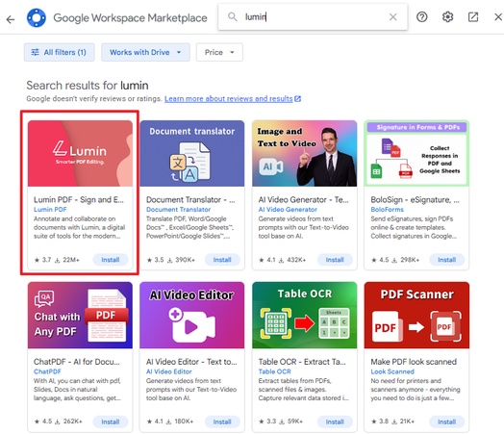Open the settings gear icon
Image resolution: width=504 pixels, height=434 pixels.
[447, 16]
